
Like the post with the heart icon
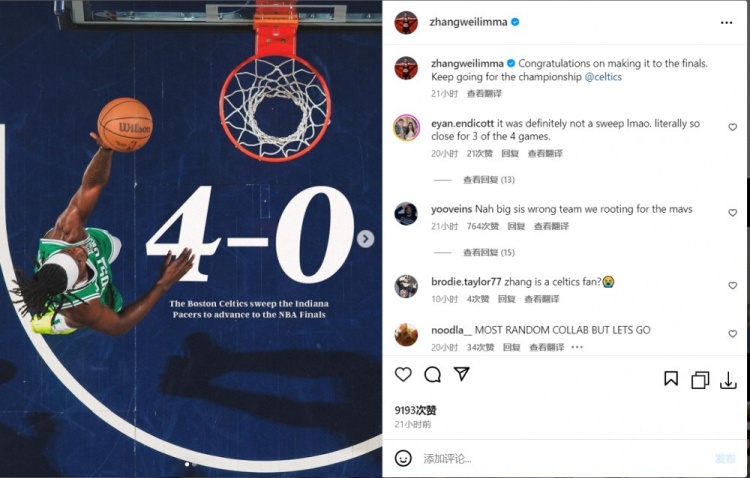[x=403, y=374]
